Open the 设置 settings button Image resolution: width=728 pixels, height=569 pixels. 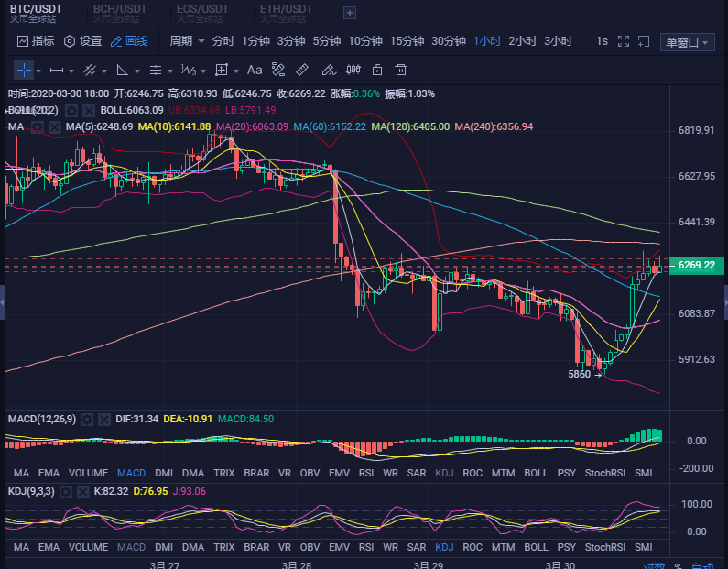(x=82, y=41)
